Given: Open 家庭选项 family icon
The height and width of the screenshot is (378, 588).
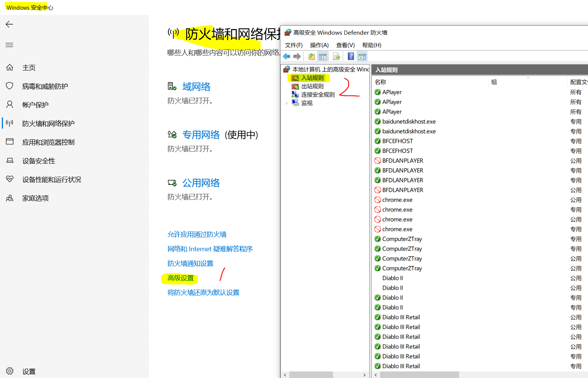Looking at the screenshot, I should (x=10, y=198).
